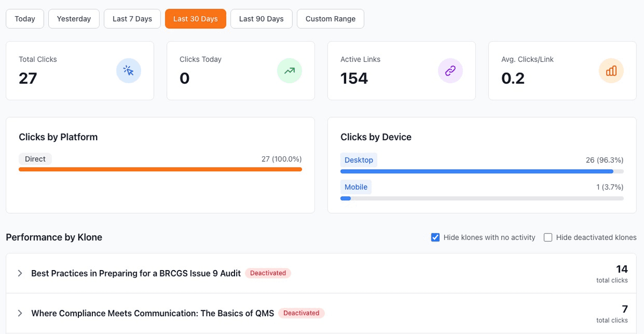The width and height of the screenshot is (644, 334).
Task: Click the Total Clicks cursor icon
Action: tap(128, 70)
